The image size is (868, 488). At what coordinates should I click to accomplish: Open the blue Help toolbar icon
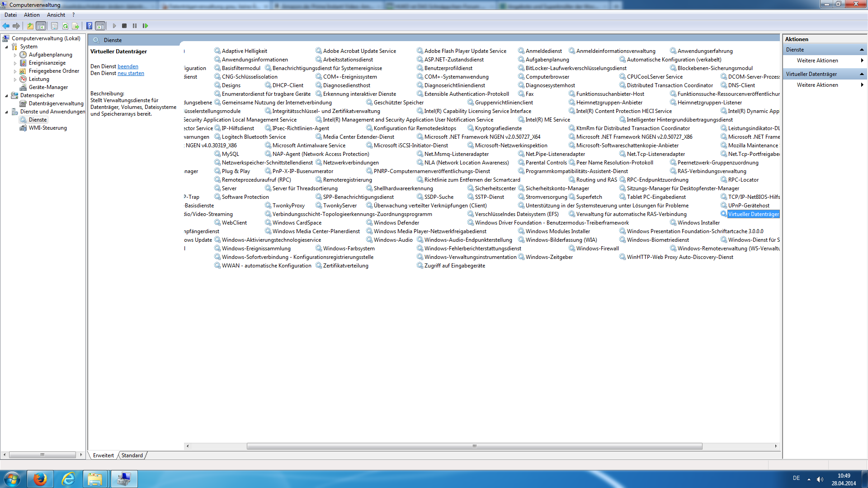[x=90, y=26]
